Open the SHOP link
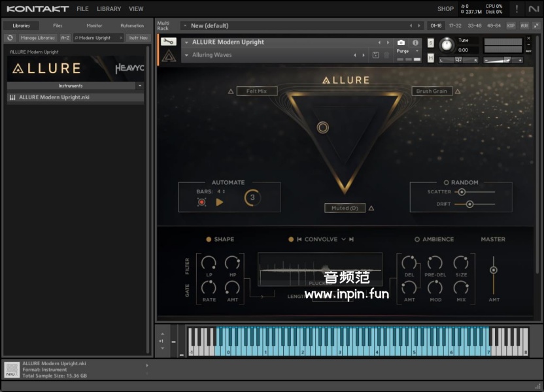544x392 pixels. [445, 9]
